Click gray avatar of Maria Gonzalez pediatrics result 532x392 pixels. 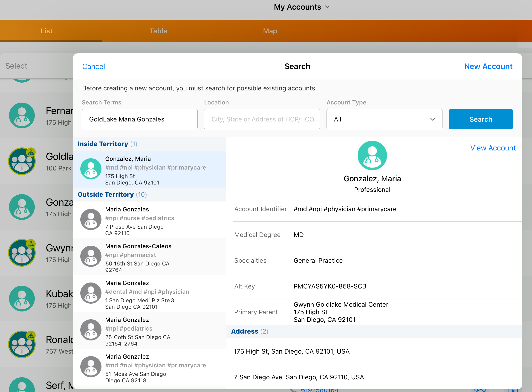tap(91, 330)
